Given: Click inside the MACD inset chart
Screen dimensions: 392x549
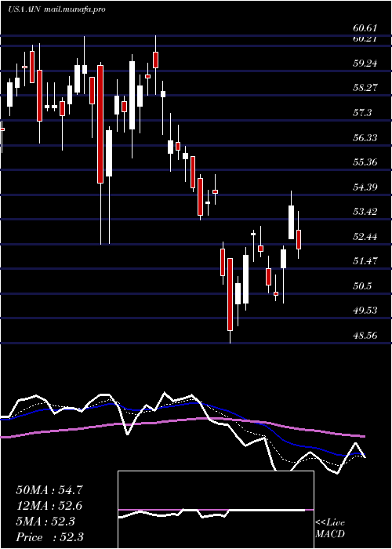Looking at the screenshot, I should click(x=216, y=510).
